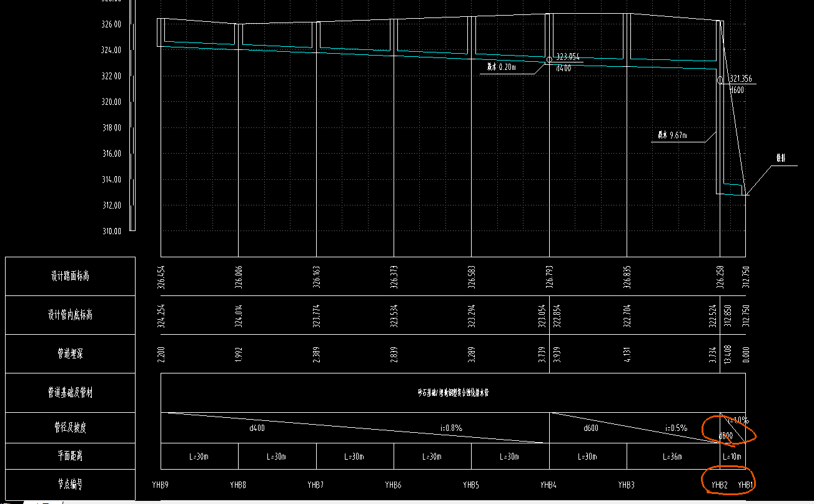This screenshot has height=504, width=814.
Task: Click the 320.00 scale label
Action: click(x=111, y=102)
